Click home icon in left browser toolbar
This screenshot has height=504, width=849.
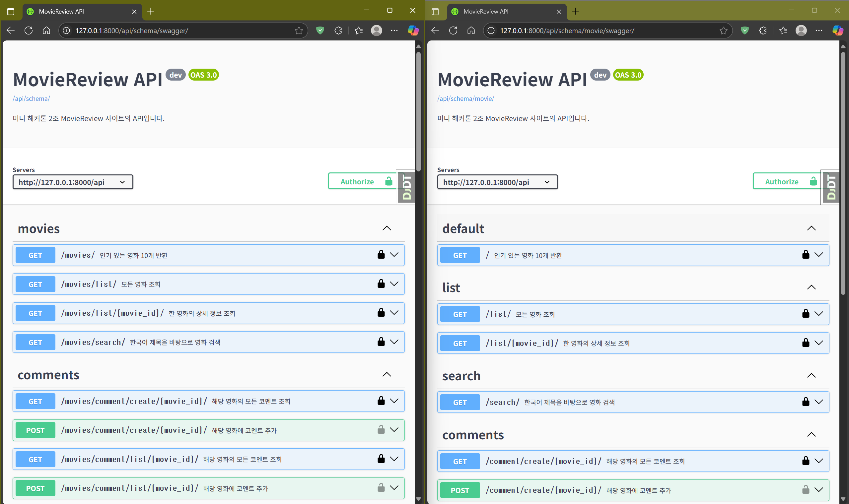46,31
